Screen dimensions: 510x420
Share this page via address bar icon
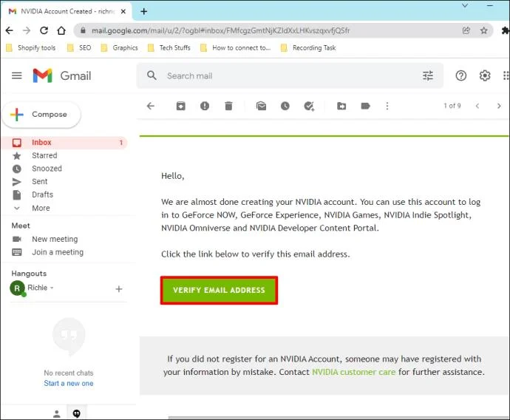(466, 30)
